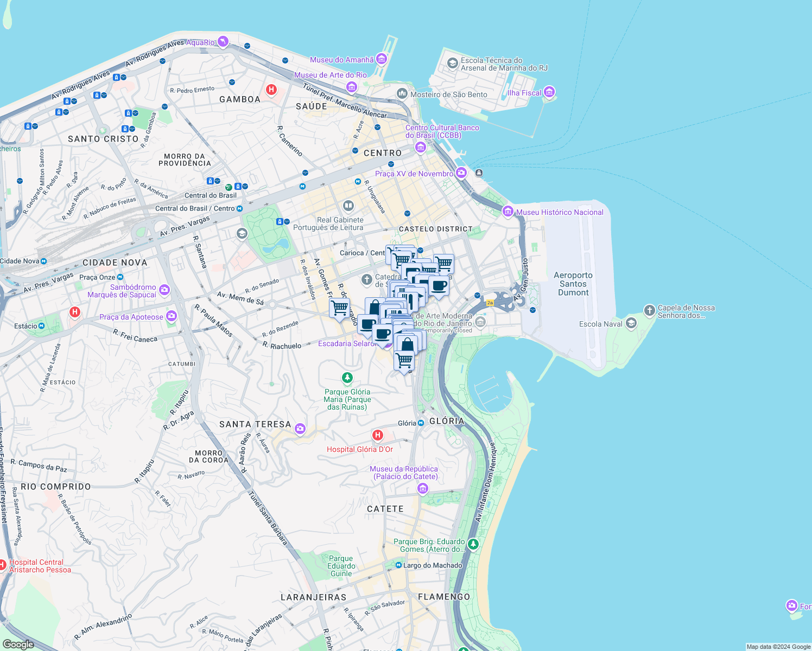Image resolution: width=812 pixels, height=651 pixels.
Task: Select the Largo do Machado metro icon
Action: point(398,565)
